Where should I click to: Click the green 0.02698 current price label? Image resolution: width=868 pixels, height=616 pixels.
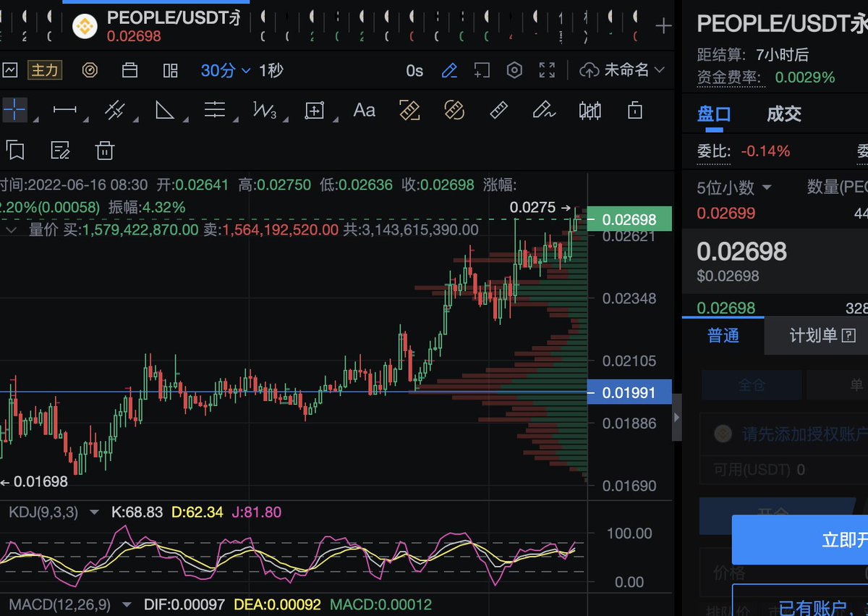[629, 219]
